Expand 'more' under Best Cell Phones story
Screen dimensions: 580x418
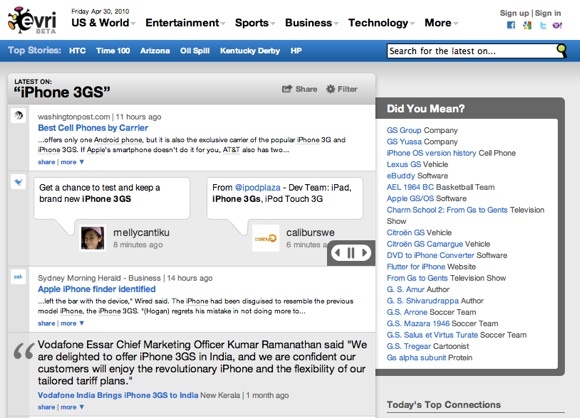point(72,162)
